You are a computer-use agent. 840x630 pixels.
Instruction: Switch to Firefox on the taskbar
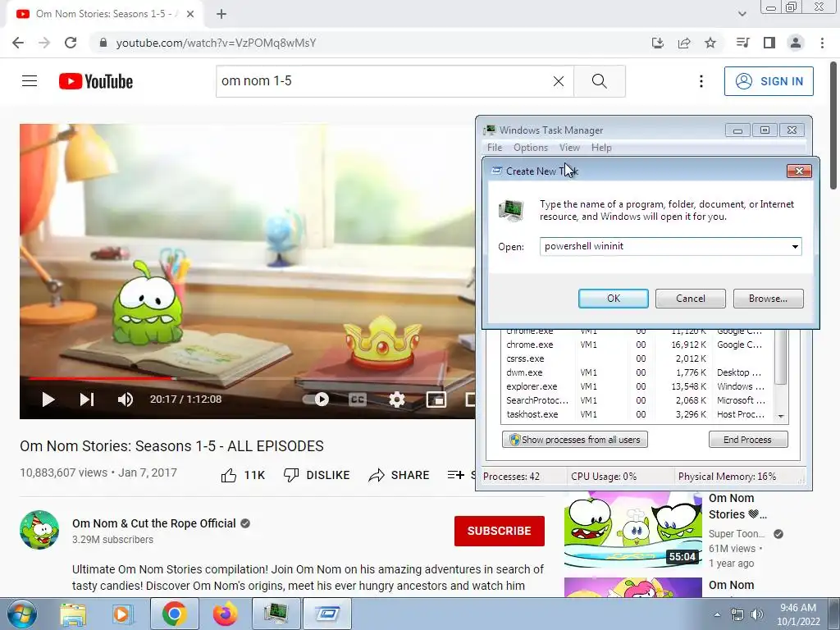tap(225, 614)
